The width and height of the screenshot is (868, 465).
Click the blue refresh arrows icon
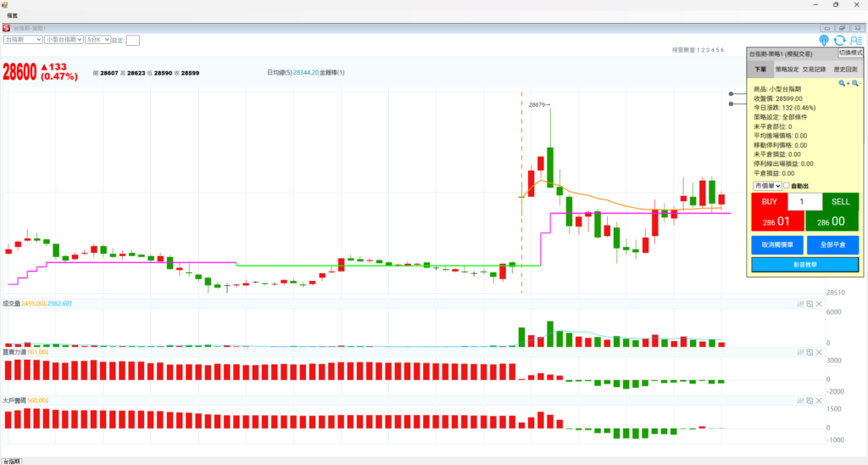click(839, 40)
